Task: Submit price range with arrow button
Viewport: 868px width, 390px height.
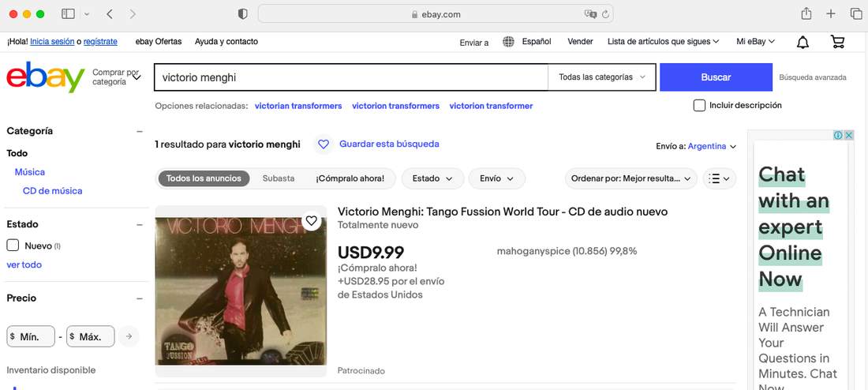Action: [129, 336]
